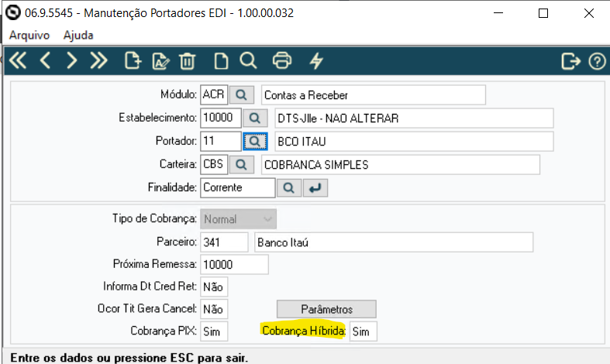Delete record using trash icon
Screen dimensions: 610x364
pyautogui.click(x=187, y=61)
